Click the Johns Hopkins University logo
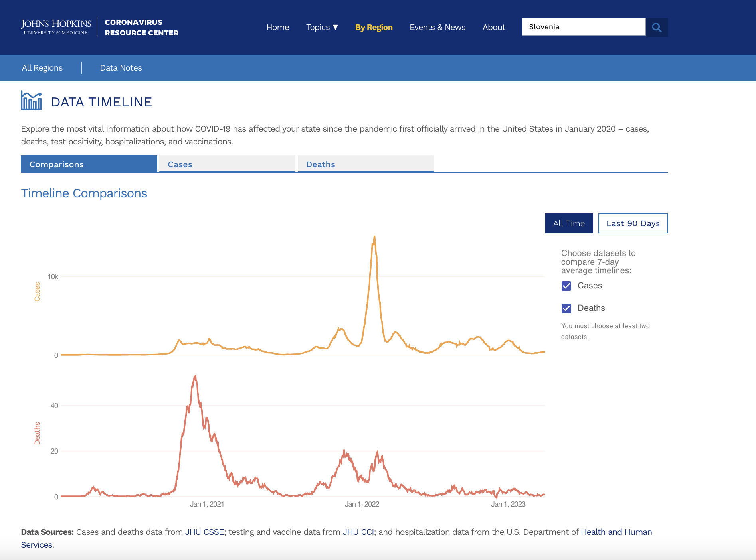 pos(56,27)
